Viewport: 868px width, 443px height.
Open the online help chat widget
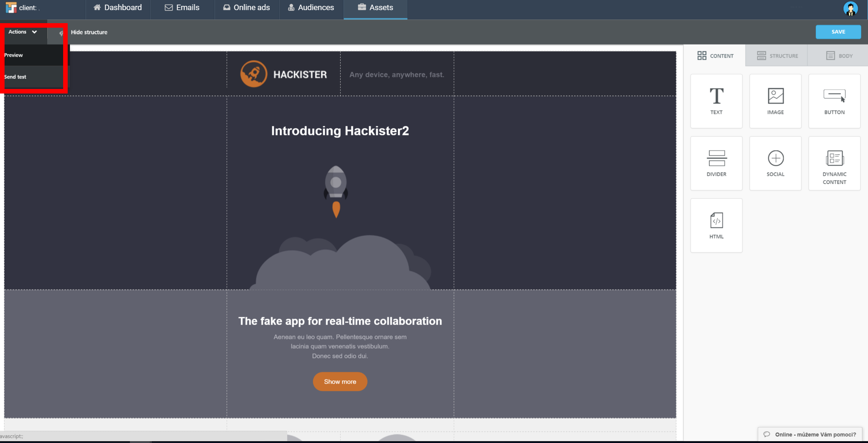[810, 434]
